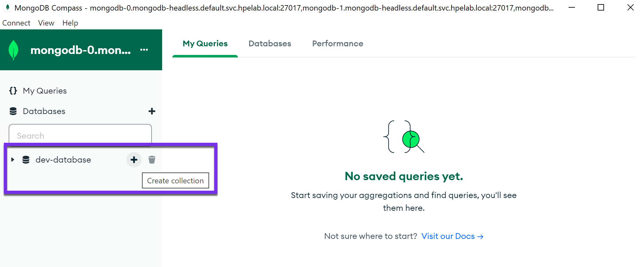
Task: Click the Databases stack icon in sidebar
Action: coord(13,111)
